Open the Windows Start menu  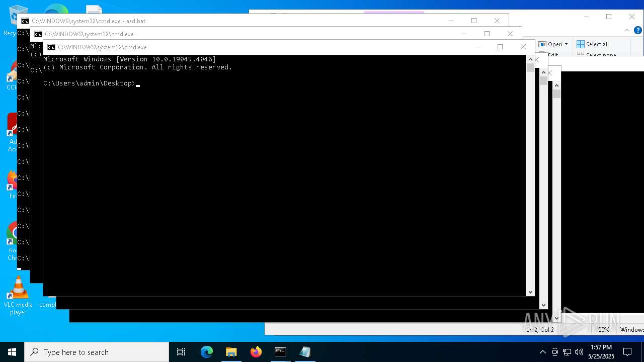coord(12,352)
